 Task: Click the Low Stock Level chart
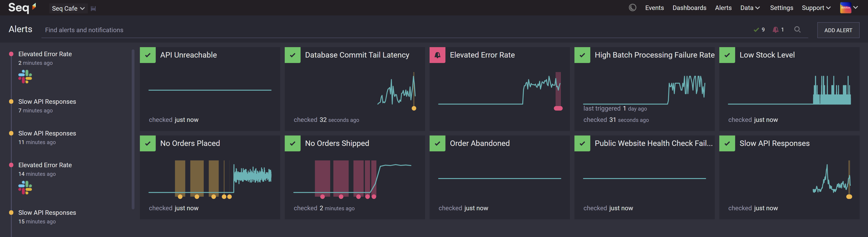pos(789,90)
